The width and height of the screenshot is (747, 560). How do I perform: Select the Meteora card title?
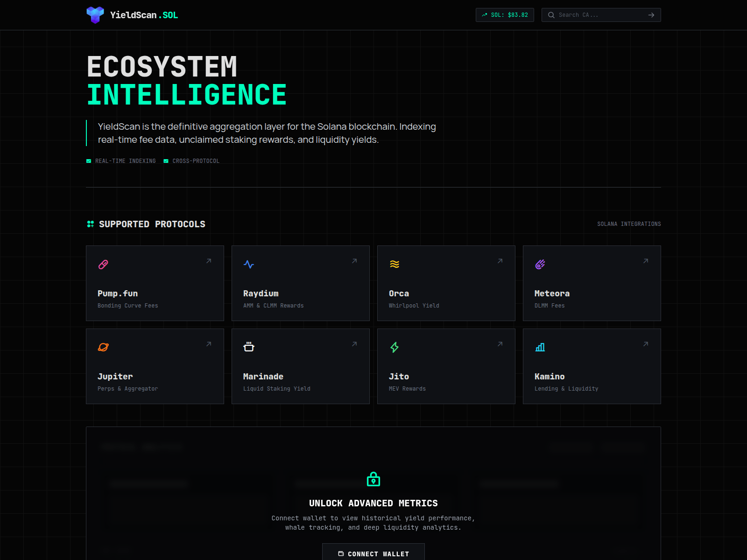tap(552, 294)
